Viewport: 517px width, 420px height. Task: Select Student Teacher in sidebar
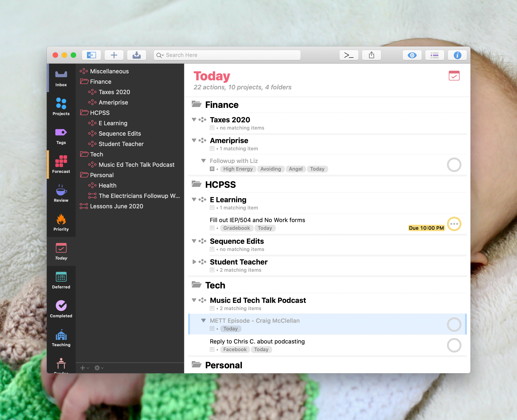click(x=130, y=144)
